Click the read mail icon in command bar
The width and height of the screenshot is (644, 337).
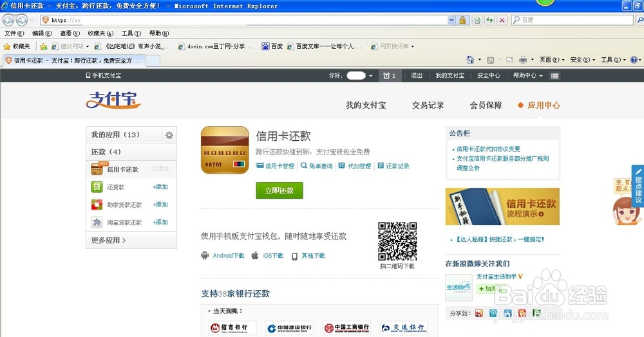(x=509, y=60)
